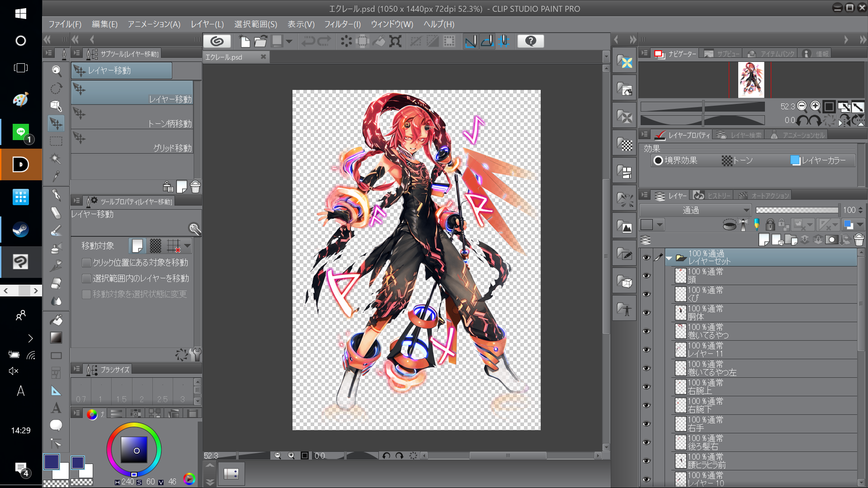
Task: Open ファイル(F) menu
Action: coord(65,24)
